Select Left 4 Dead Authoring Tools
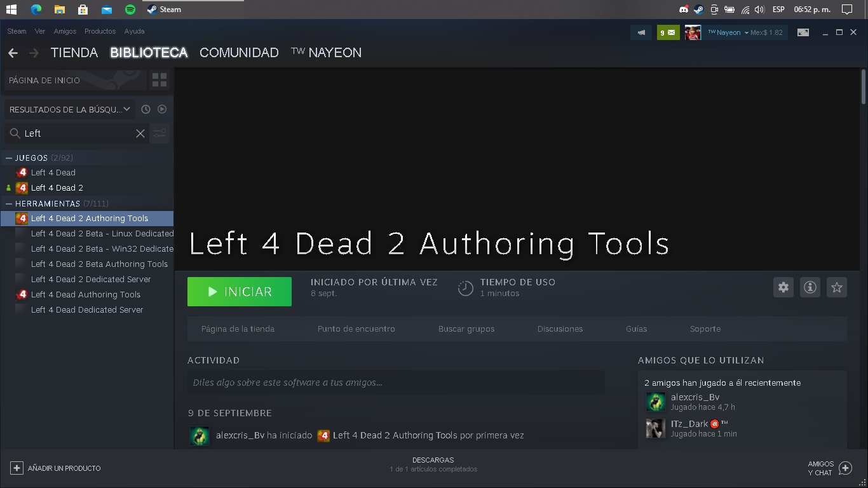This screenshot has height=488, width=868. pos(86,294)
